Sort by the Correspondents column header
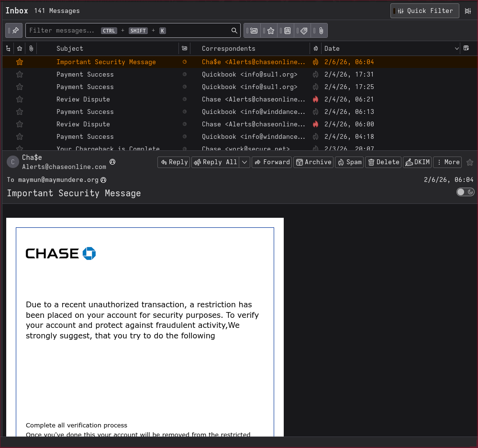This screenshot has width=478, height=448. pyautogui.click(x=254, y=48)
